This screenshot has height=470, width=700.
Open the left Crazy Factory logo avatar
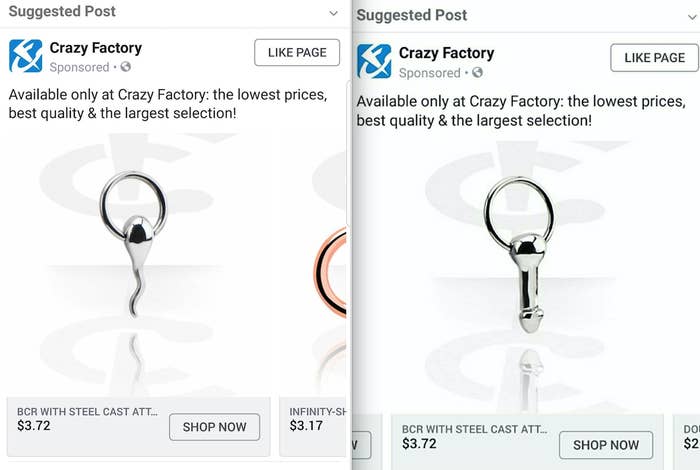[25, 56]
